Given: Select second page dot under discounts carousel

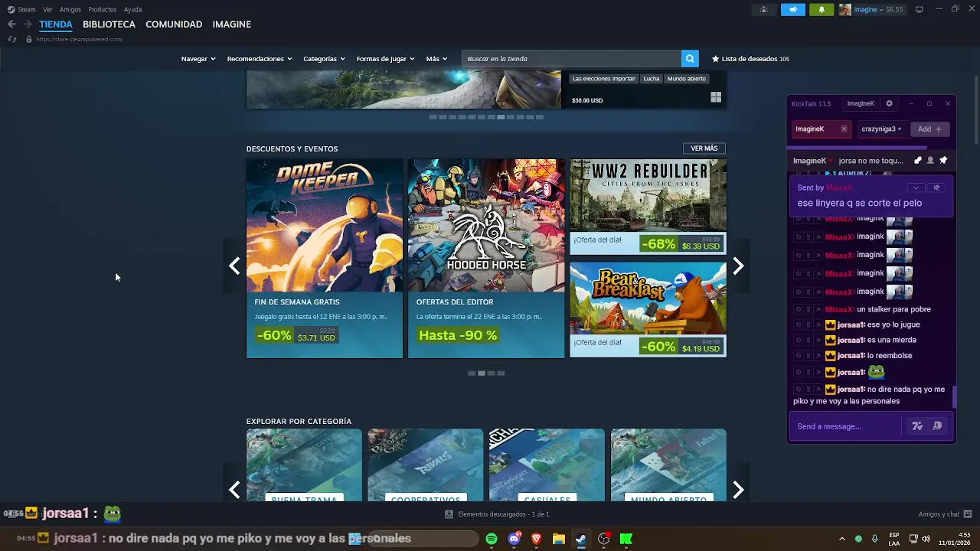Looking at the screenshot, I should 481,373.
